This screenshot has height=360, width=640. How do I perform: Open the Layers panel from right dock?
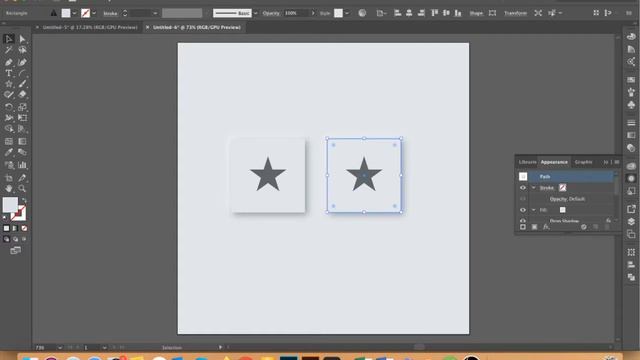pyautogui.click(x=631, y=222)
